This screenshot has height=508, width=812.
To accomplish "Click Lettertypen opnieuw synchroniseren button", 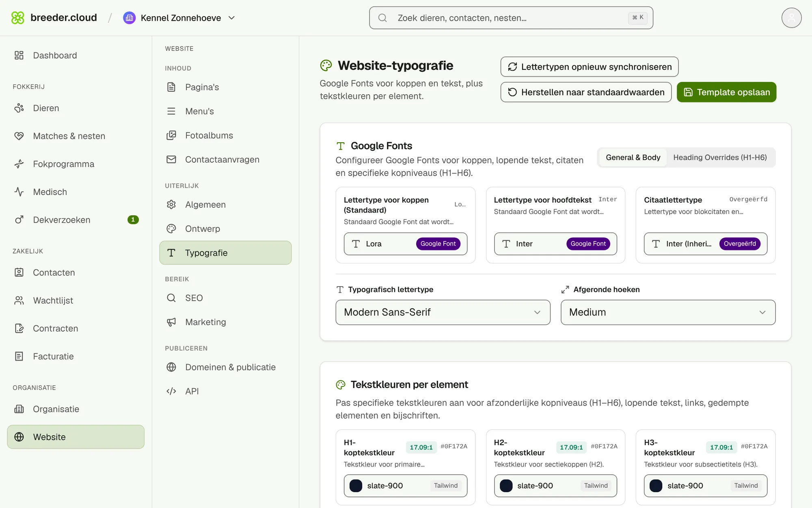I will point(590,67).
